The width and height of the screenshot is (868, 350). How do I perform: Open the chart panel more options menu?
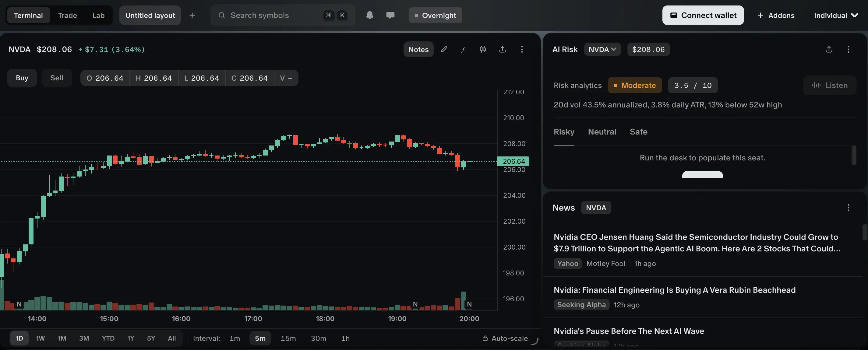point(522,49)
